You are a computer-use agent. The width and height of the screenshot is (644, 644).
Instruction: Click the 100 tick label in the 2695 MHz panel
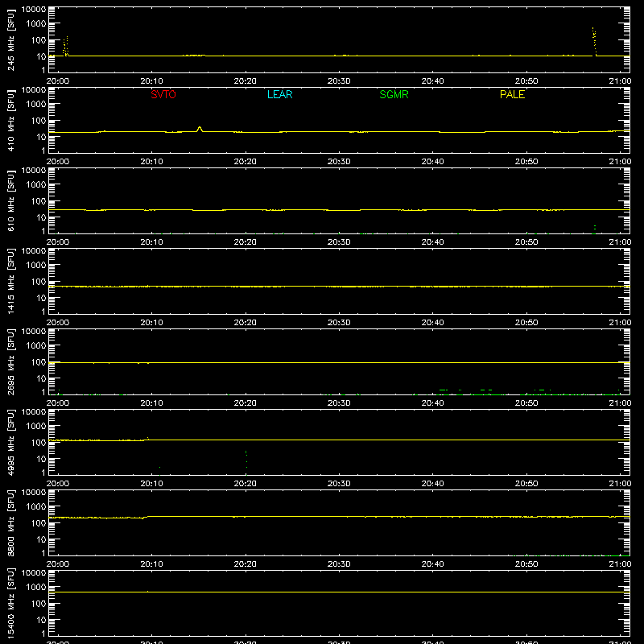pos(39,362)
